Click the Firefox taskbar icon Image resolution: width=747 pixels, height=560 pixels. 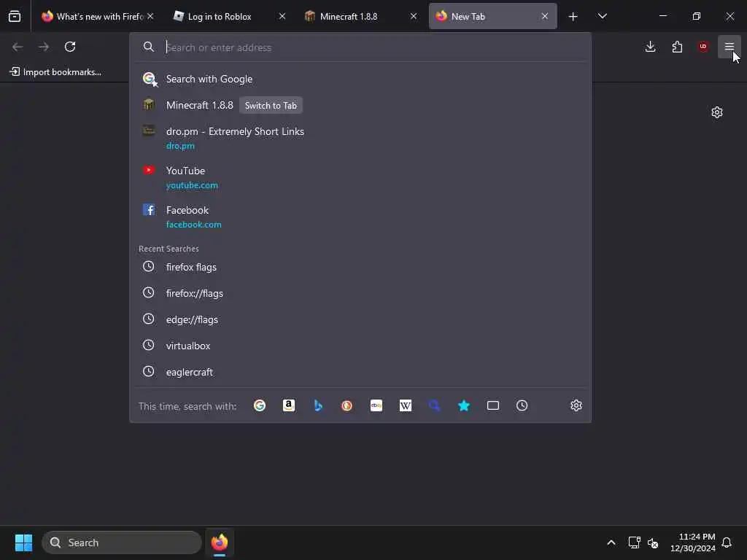(x=220, y=542)
